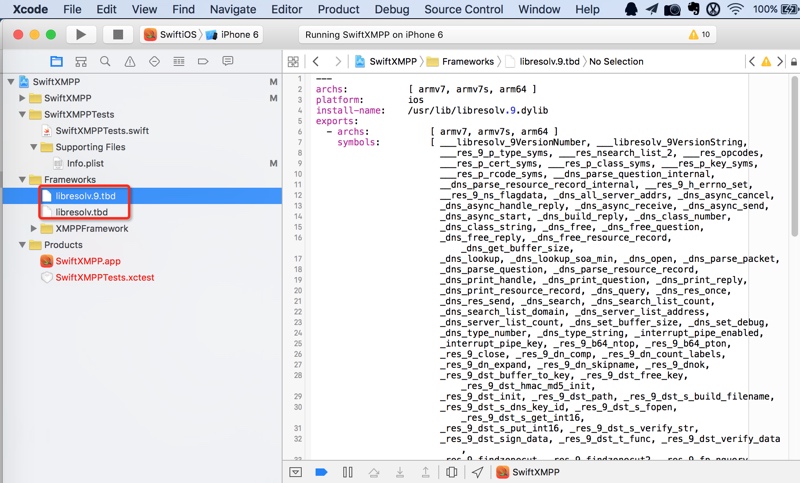Go forward with the editor forward arrow

(x=338, y=62)
